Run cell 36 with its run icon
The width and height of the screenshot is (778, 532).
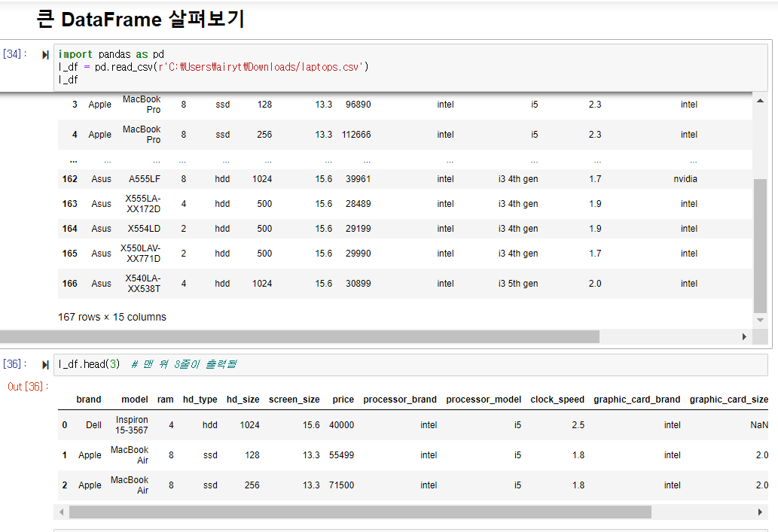click(46, 365)
